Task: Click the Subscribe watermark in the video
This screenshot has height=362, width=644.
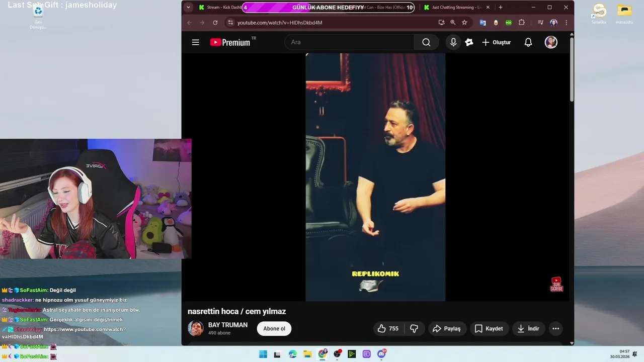Action: (556, 284)
